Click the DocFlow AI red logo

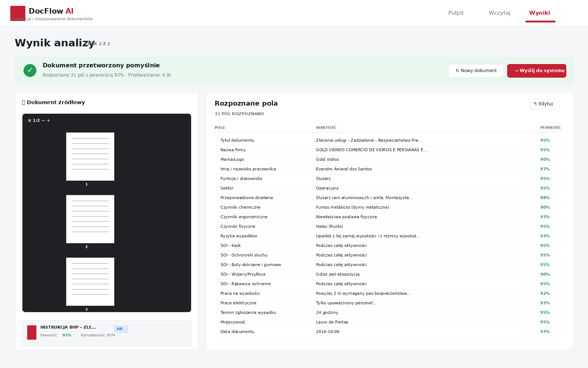[18, 13]
